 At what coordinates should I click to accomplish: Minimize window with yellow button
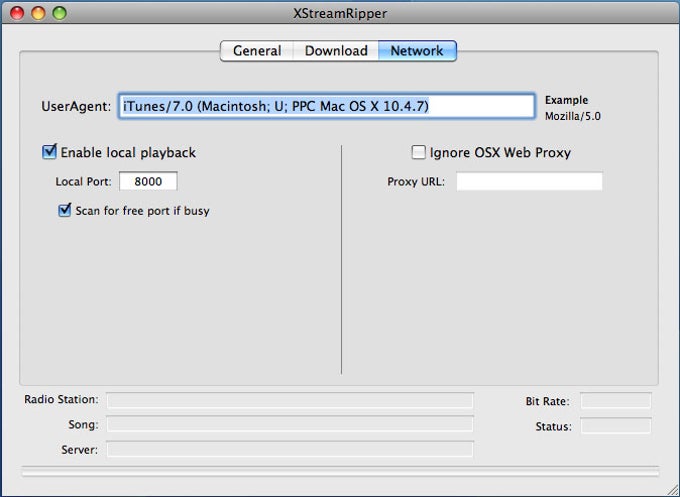(x=38, y=13)
